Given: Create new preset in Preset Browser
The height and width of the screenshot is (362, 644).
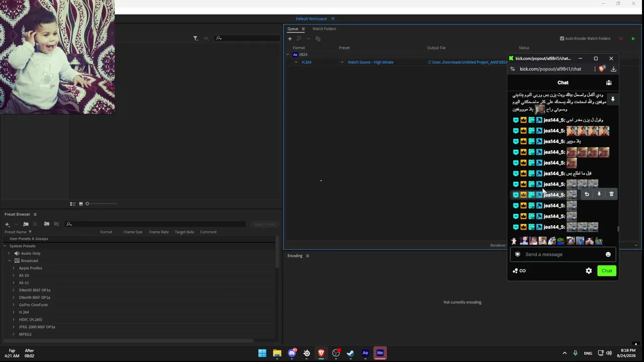Looking at the screenshot, I should pos(7,224).
